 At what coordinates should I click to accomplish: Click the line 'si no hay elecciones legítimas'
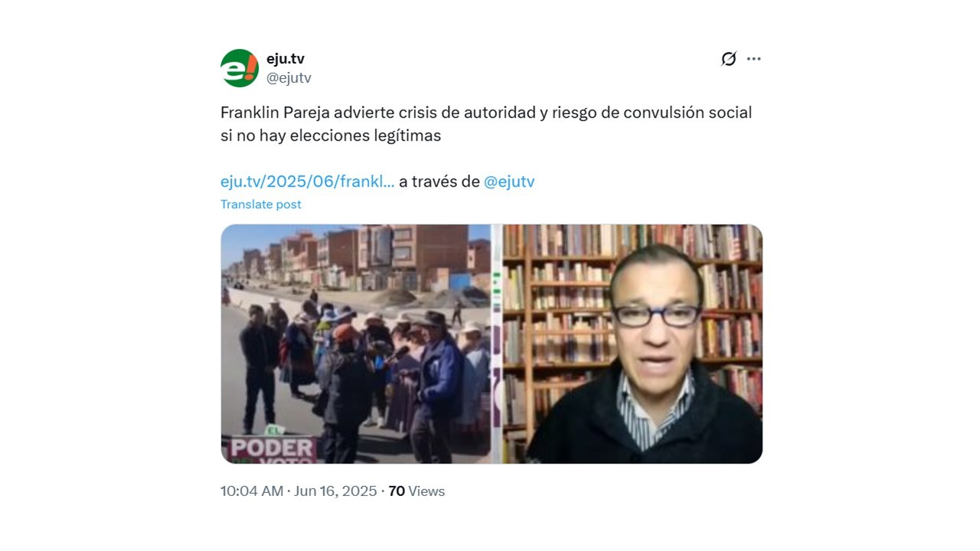click(331, 135)
